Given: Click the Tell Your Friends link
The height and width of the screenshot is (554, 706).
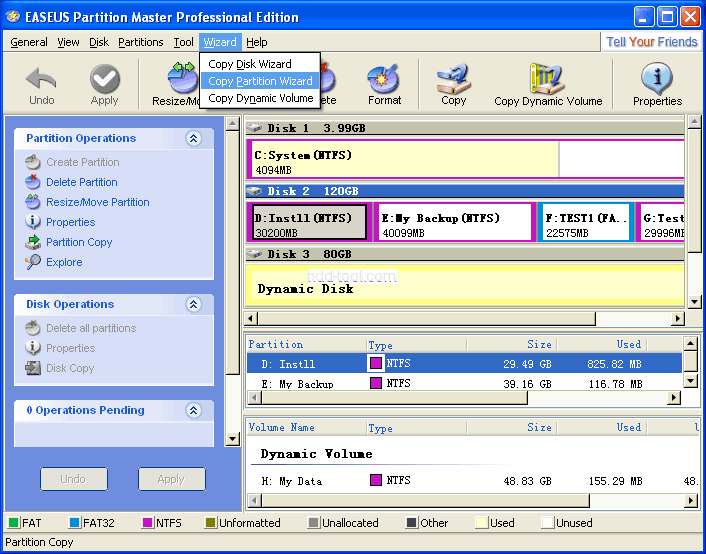Looking at the screenshot, I should [652, 42].
